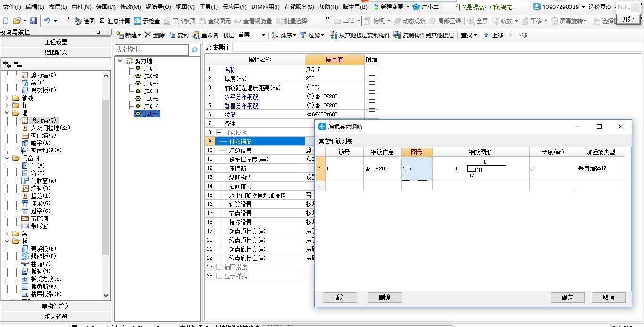The width and height of the screenshot is (644, 327).
Task: Launch 云检查 cloud check
Action: 147,21
